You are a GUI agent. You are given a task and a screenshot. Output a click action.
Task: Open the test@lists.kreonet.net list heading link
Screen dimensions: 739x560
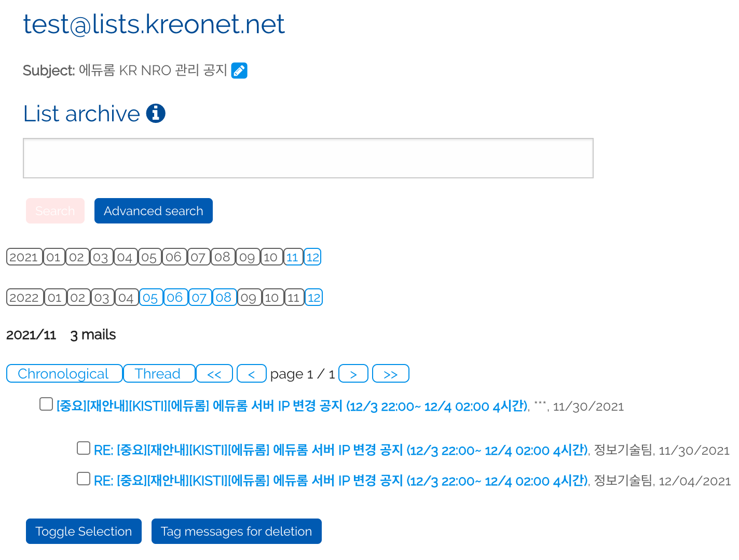[x=154, y=24]
